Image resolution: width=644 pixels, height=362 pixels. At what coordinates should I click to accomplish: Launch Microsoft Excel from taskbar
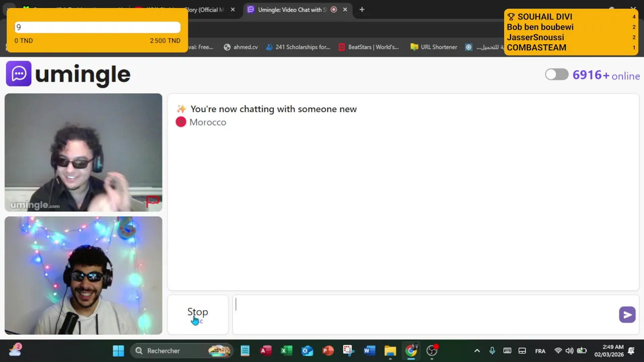point(286,350)
